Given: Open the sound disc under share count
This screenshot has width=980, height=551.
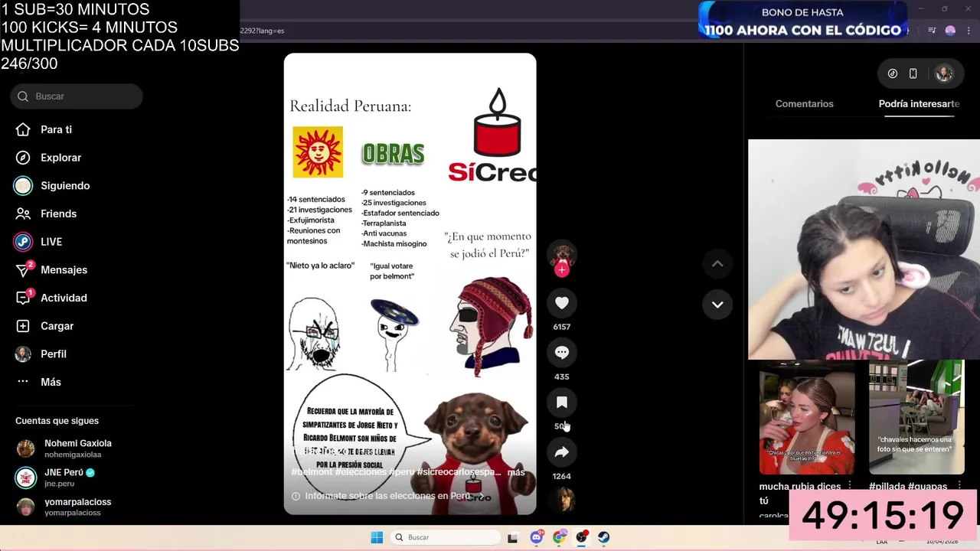Looking at the screenshot, I should [x=562, y=500].
